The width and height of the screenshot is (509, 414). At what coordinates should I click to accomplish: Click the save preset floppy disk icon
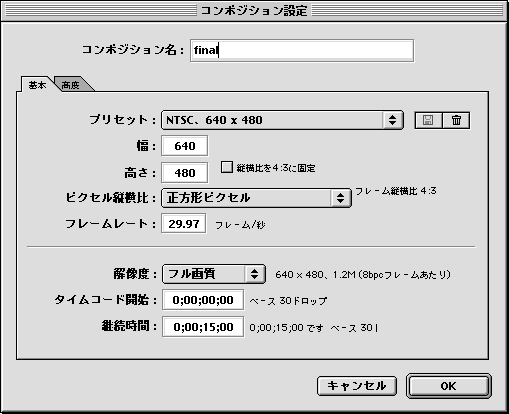(428, 120)
